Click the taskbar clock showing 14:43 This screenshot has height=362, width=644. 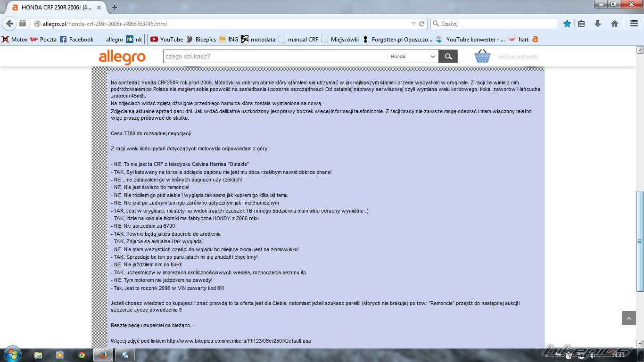618,355
